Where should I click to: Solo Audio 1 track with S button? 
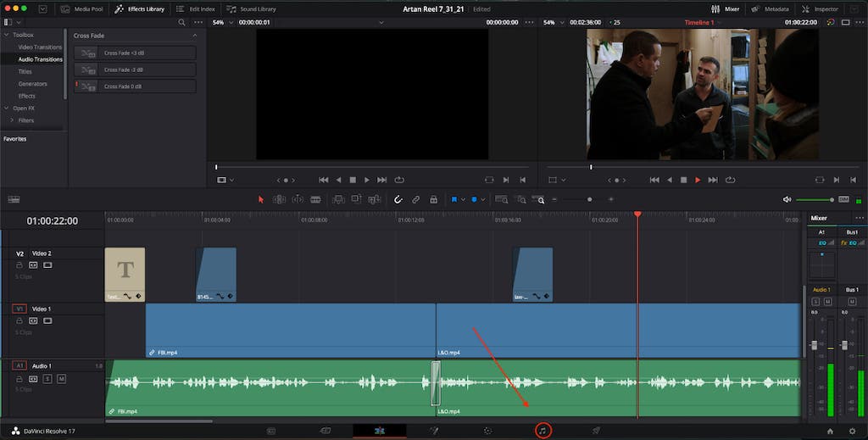(47, 379)
